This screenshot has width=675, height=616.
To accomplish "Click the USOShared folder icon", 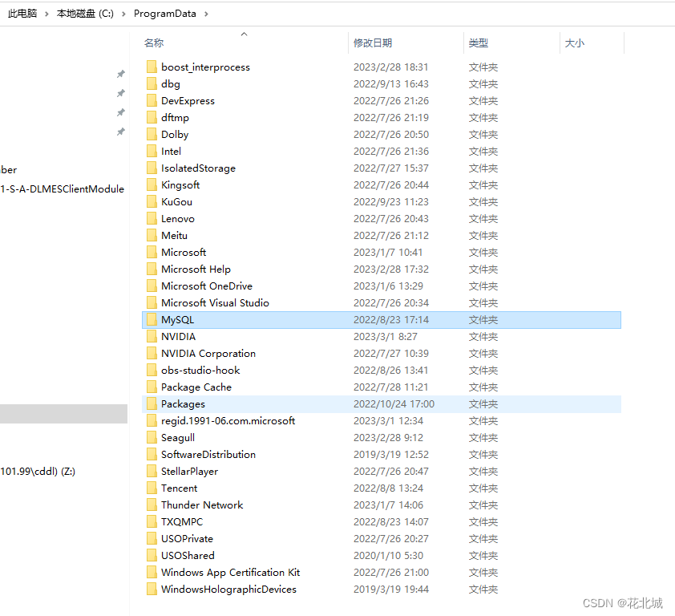I will click(x=152, y=555).
